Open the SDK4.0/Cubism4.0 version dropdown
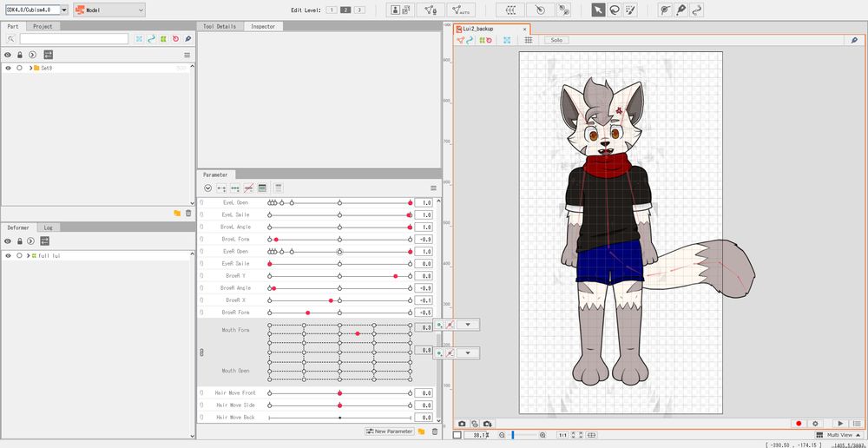This screenshot has width=868, height=448. [x=64, y=10]
